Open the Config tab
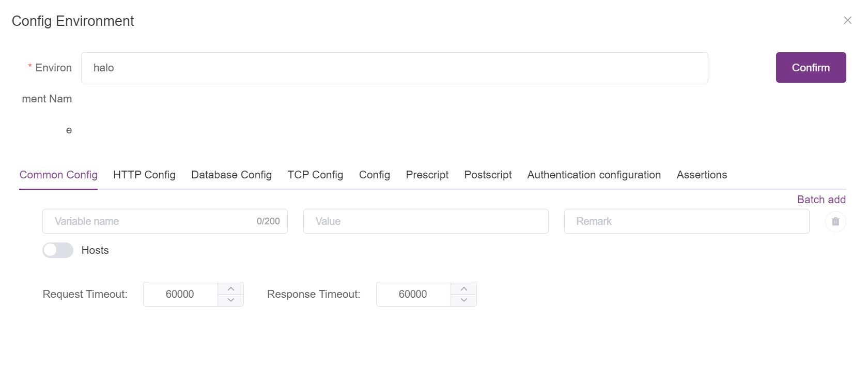The height and width of the screenshot is (365, 868). [x=374, y=175]
